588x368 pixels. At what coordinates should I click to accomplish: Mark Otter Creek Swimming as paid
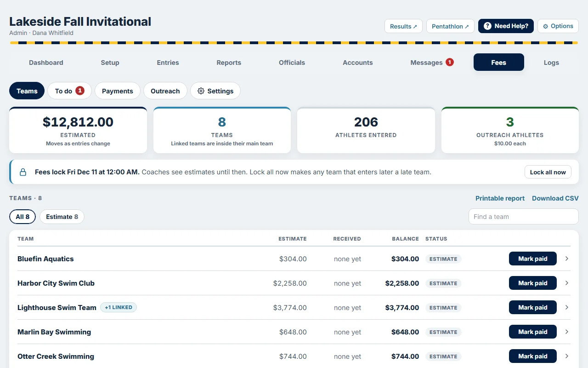coord(533,356)
